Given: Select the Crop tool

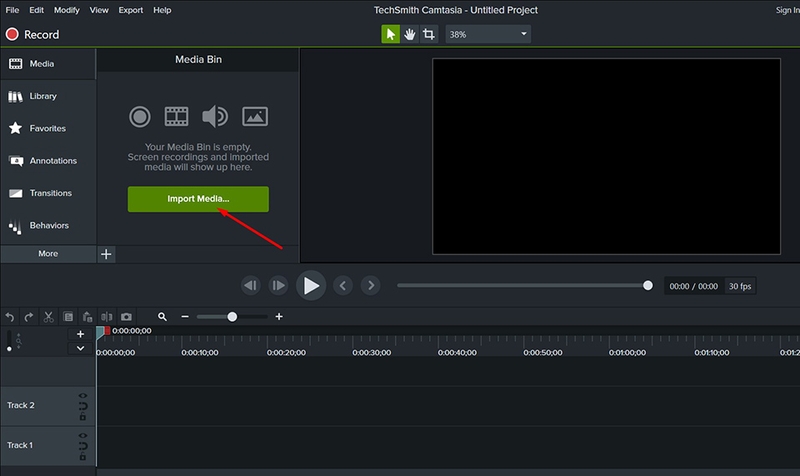Looking at the screenshot, I should [x=429, y=34].
